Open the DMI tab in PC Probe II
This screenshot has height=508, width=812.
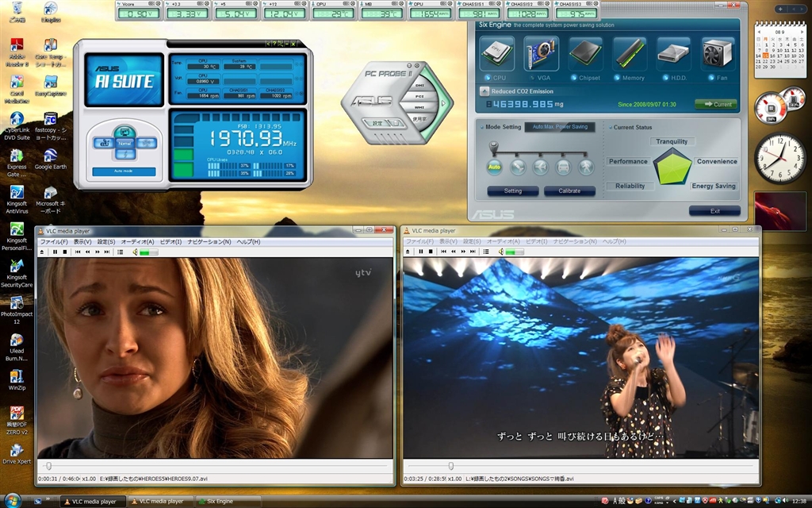pos(419,86)
